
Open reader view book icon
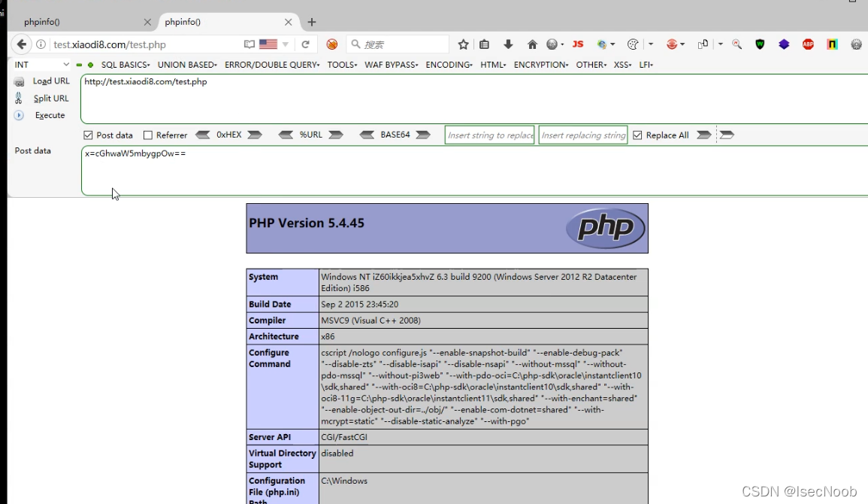tap(250, 44)
